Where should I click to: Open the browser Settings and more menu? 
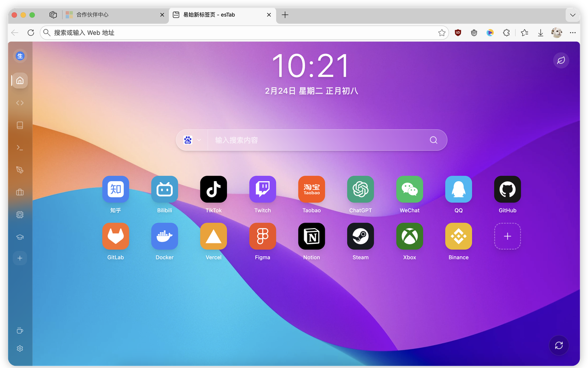(572, 33)
